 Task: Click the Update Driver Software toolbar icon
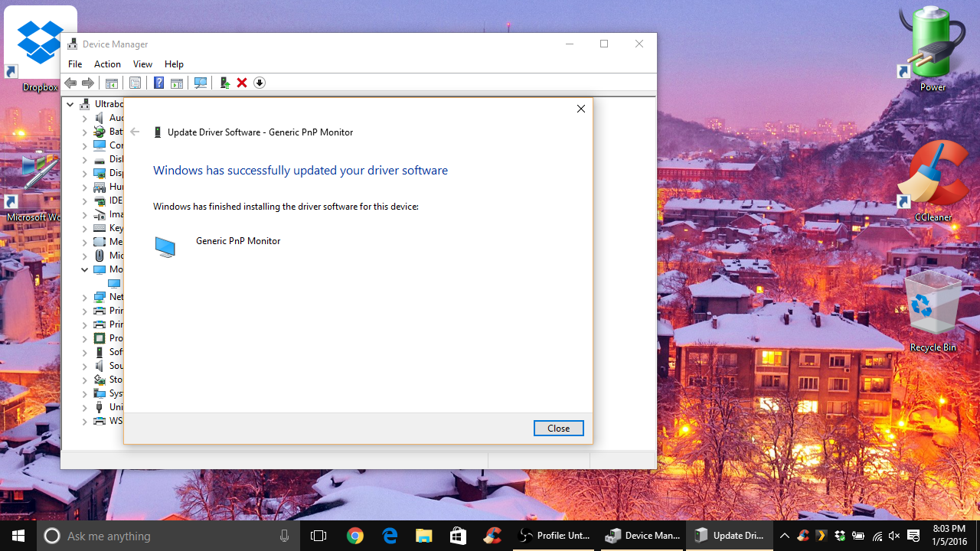[x=224, y=83]
